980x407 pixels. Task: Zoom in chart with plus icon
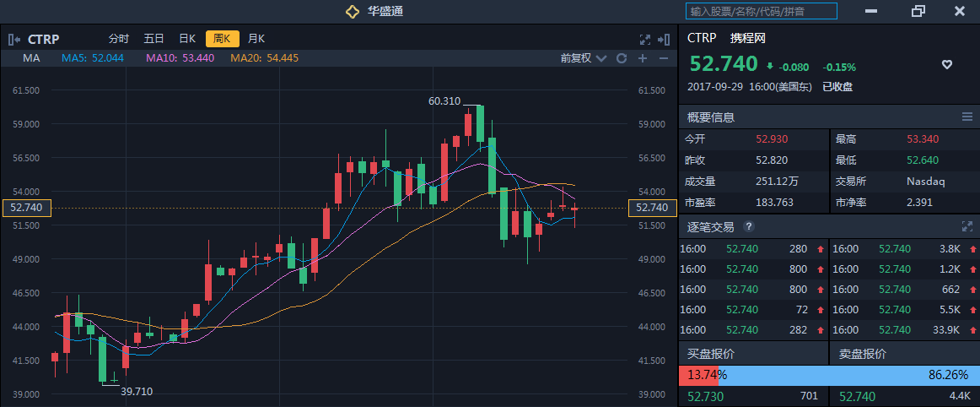click(643, 58)
